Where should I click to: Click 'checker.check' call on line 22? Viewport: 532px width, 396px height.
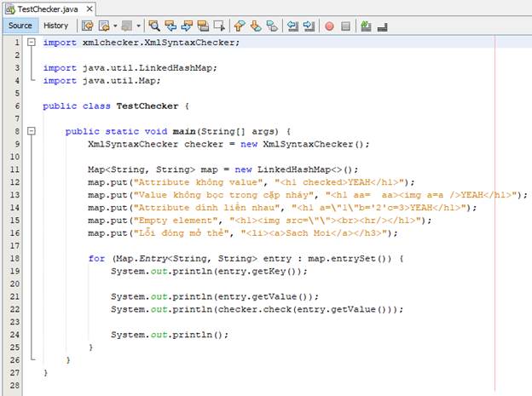[x=254, y=309]
